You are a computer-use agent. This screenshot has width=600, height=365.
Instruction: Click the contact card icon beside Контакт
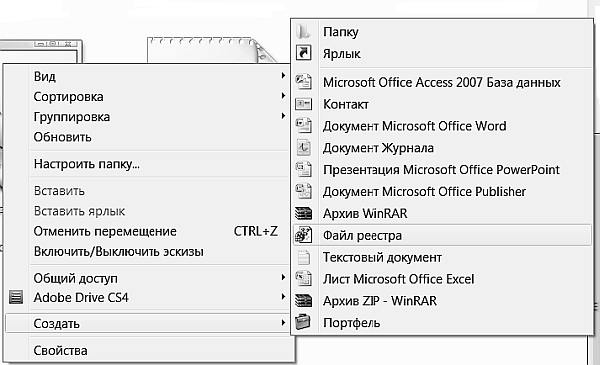point(303,104)
